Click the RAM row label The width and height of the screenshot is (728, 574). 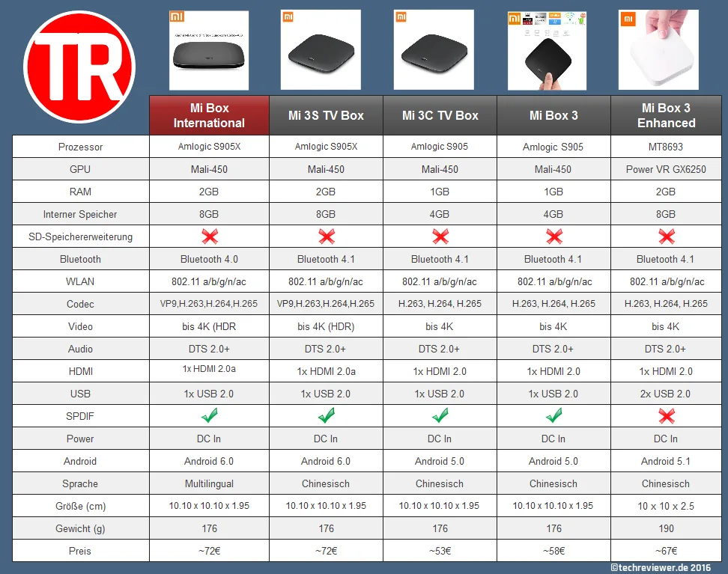tap(80, 192)
